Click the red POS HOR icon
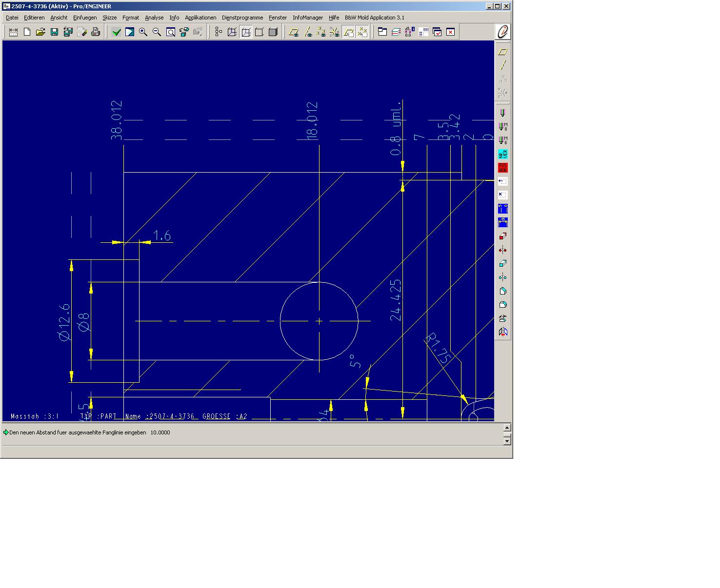Screen dimensions: 720x588 tap(503, 168)
